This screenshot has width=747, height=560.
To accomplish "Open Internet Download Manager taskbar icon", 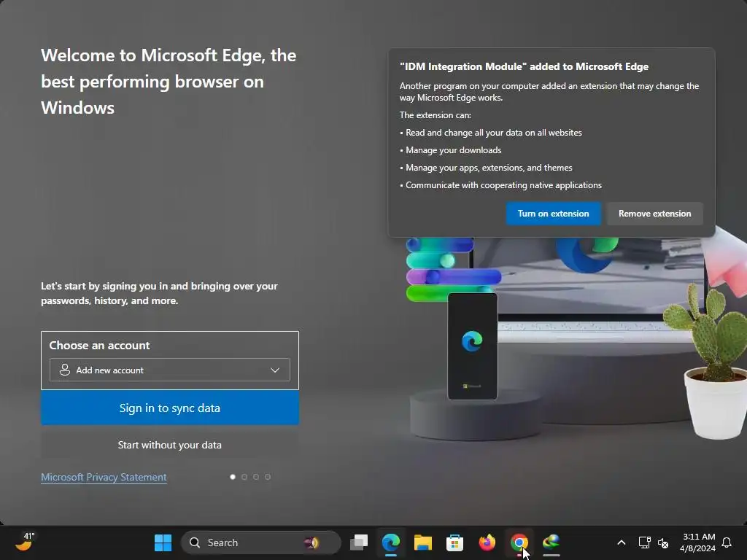I will 551,542.
